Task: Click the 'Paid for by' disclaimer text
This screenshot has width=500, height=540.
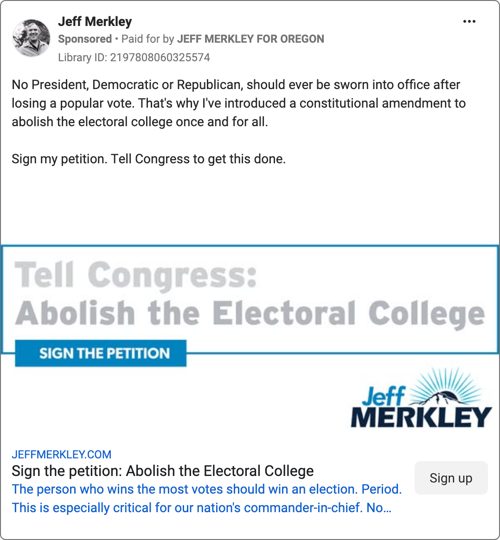Action: pyautogui.click(x=147, y=39)
